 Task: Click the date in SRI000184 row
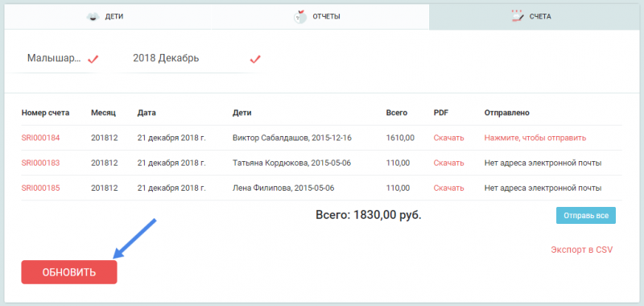[171, 138]
